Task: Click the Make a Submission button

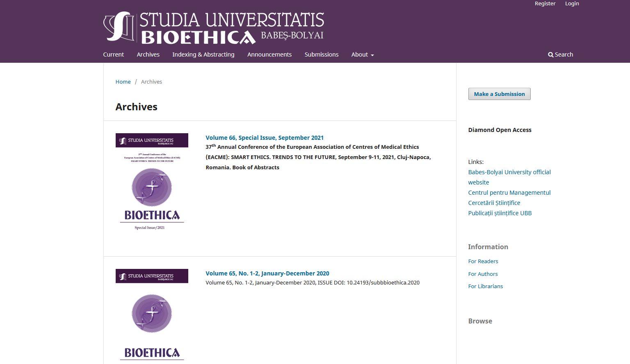Action: (x=499, y=94)
